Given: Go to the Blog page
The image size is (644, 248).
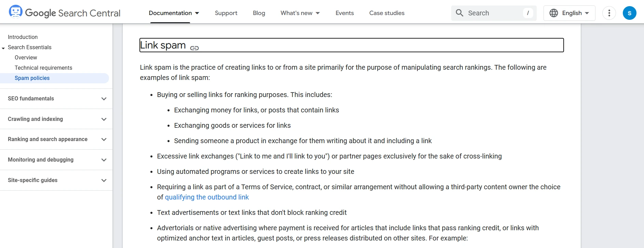Looking at the screenshot, I should point(259,13).
